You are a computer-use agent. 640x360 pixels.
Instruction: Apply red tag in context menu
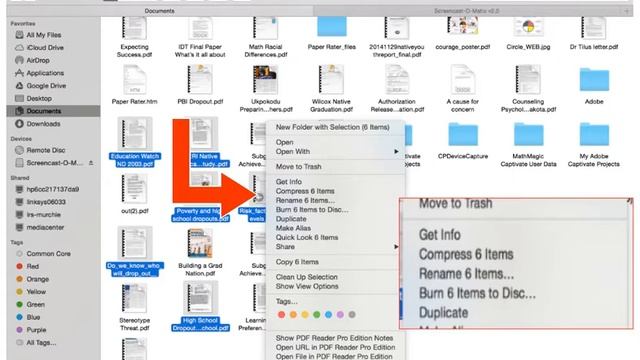click(281, 314)
